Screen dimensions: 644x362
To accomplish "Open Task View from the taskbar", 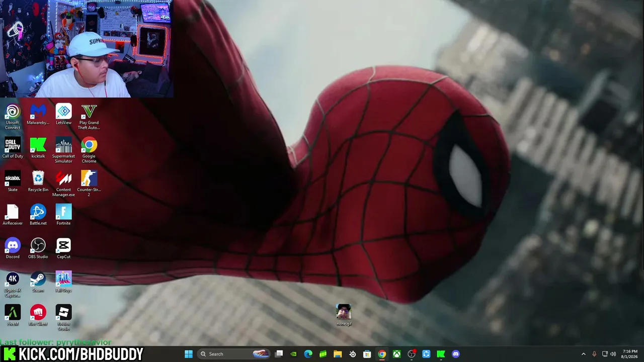I will pos(279,354).
